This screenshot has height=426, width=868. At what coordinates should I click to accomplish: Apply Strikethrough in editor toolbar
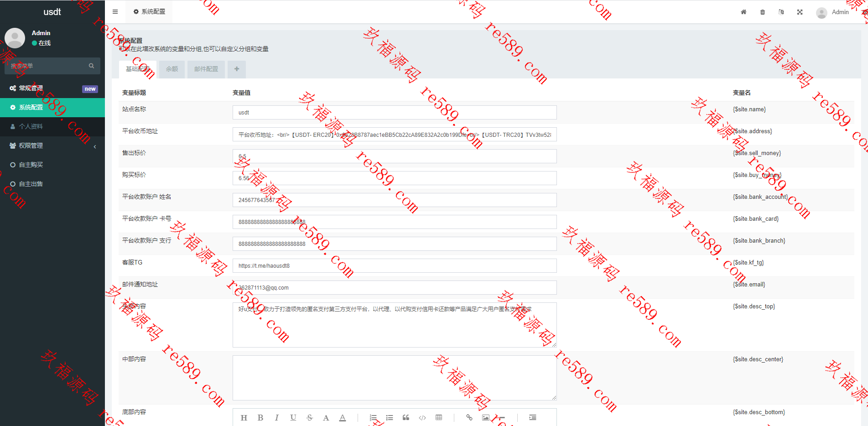[310, 417]
